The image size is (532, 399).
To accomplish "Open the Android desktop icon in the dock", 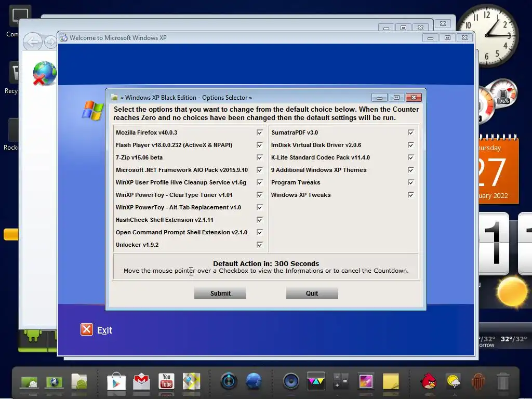I will click(30, 382).
